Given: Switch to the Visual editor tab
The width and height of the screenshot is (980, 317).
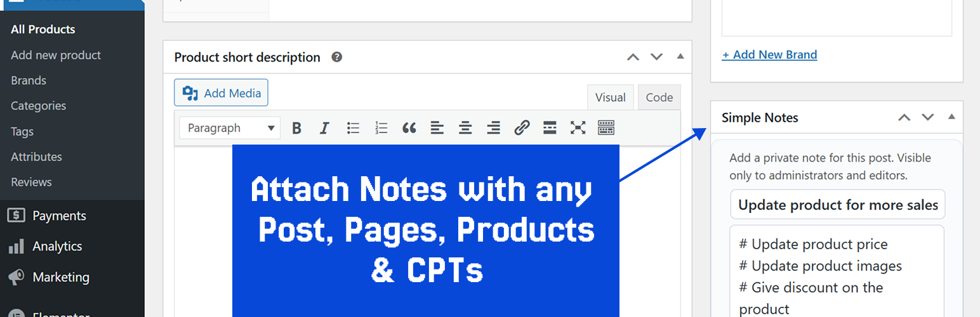Looking at the screenshot, I should pos(611,98).
